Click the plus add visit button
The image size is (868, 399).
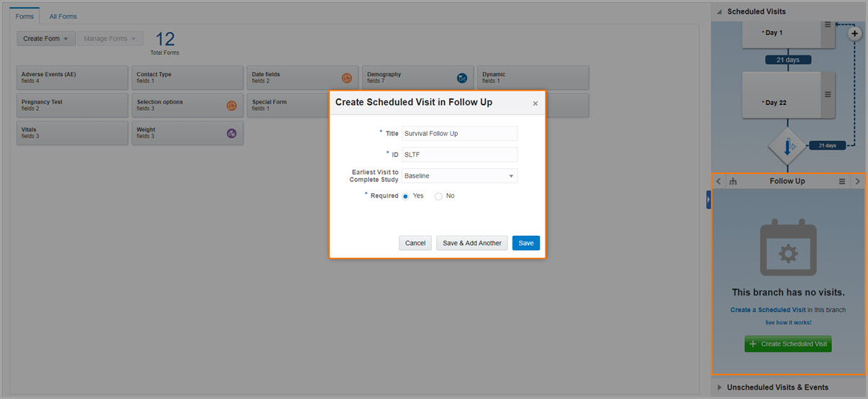pyautogui.click(x=854, y=33)
